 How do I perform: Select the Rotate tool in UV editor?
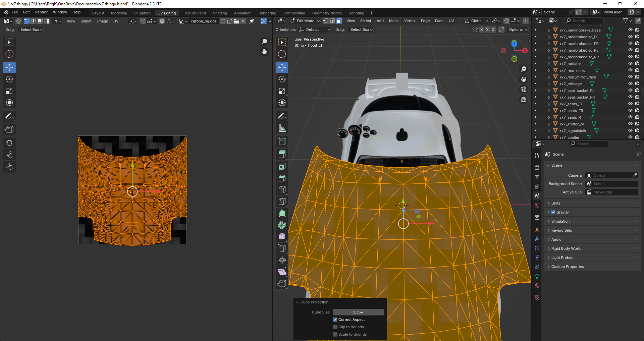click(x=9, y=79)
